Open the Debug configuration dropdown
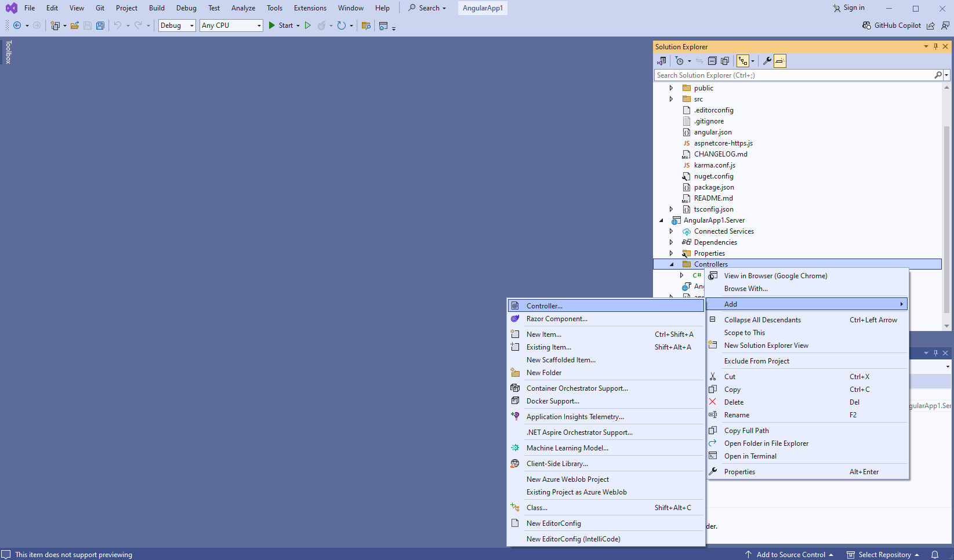954x560 pixels. point(177,26)
